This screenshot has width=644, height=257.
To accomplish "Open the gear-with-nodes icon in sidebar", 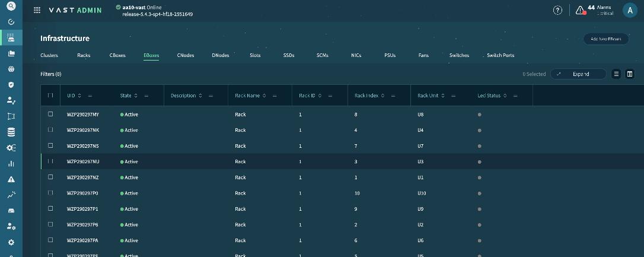I will coord(11,148).
